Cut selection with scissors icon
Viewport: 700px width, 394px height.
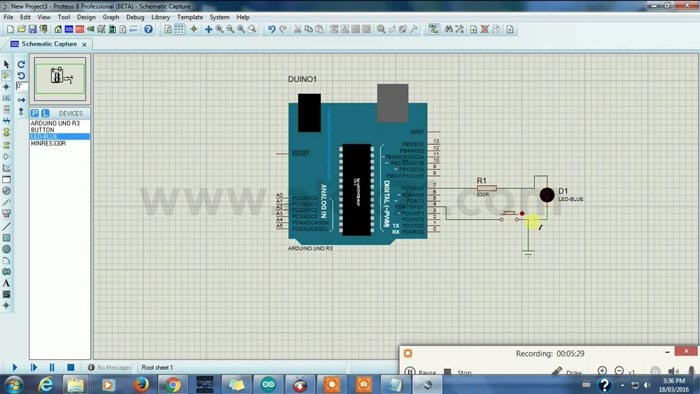coord(297,29)
